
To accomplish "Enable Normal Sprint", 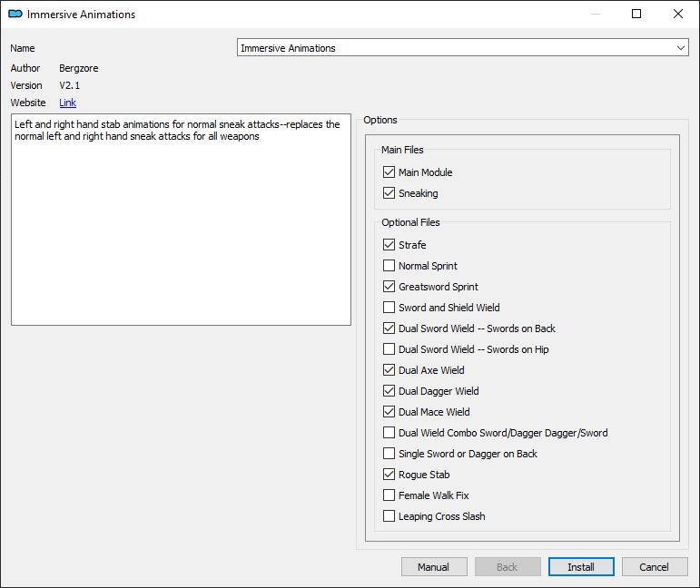I will [389, 266].
